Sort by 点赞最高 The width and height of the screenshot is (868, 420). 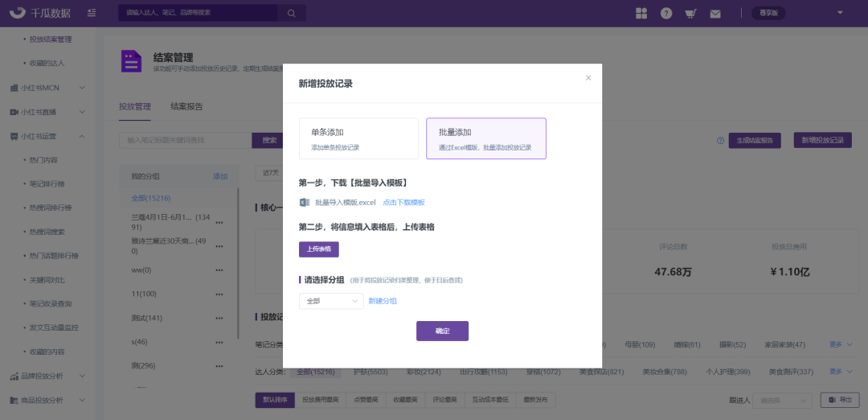(x=366, y=400)
